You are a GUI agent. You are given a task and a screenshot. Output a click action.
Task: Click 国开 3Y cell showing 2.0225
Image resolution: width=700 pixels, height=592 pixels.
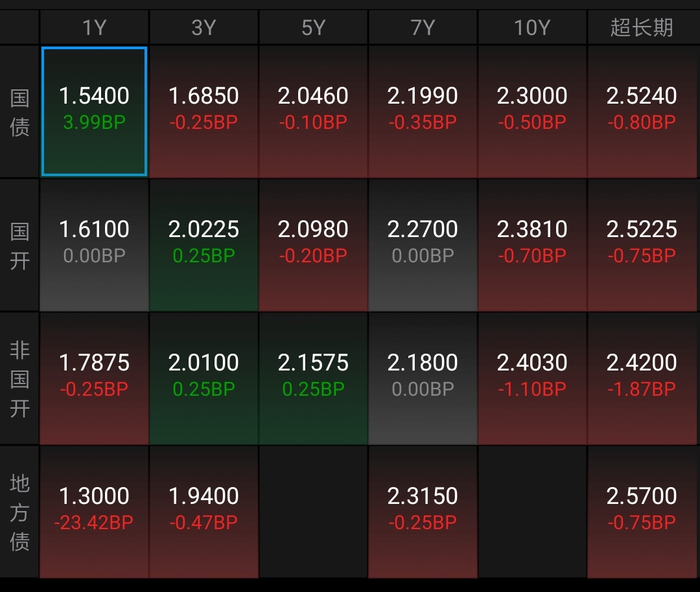204,245
